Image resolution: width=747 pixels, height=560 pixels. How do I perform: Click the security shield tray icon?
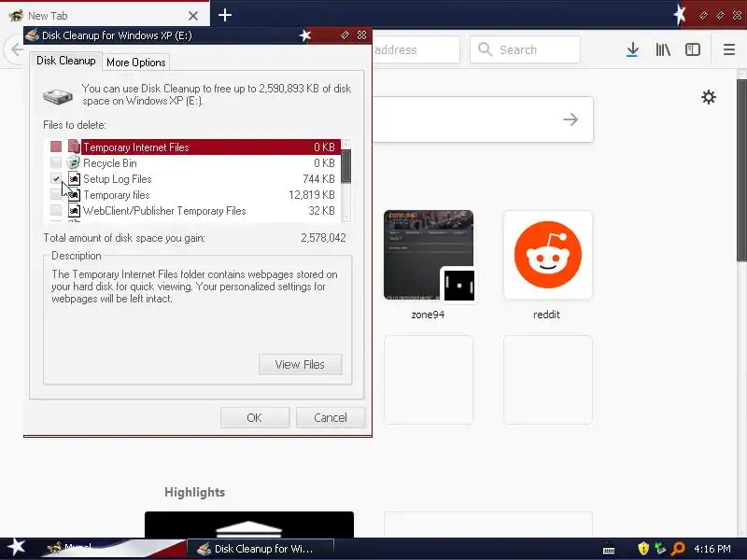tap(643, 549)
